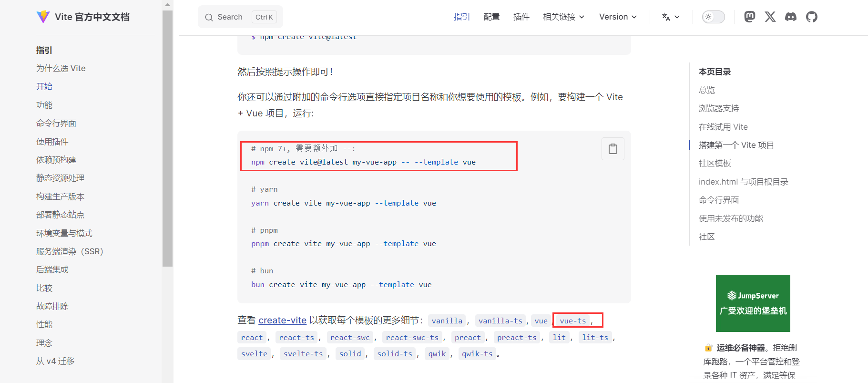Open the svelte-ts template link
The width and height of the screenshot is (868, 383).
pos(303,353)
